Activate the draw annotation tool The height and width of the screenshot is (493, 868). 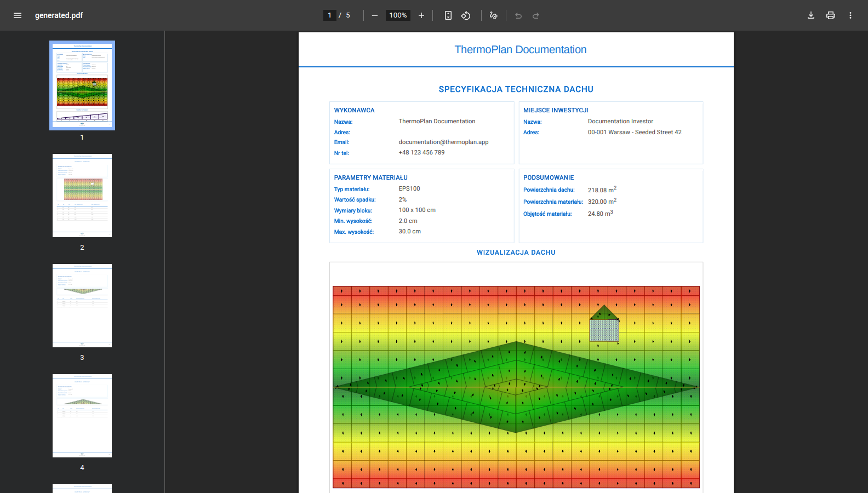tap(493, 15)
